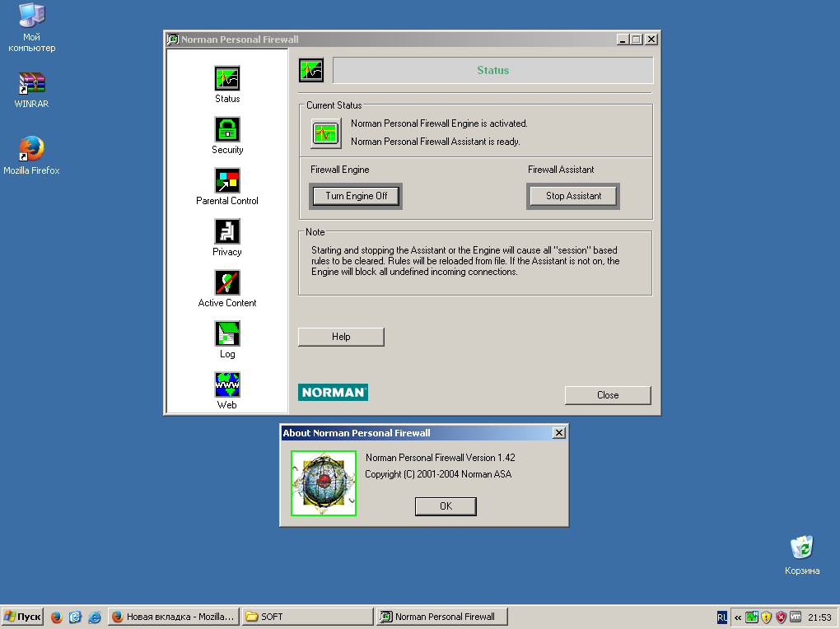Click the firewall engine status icon button

click(x=326, y=133)
